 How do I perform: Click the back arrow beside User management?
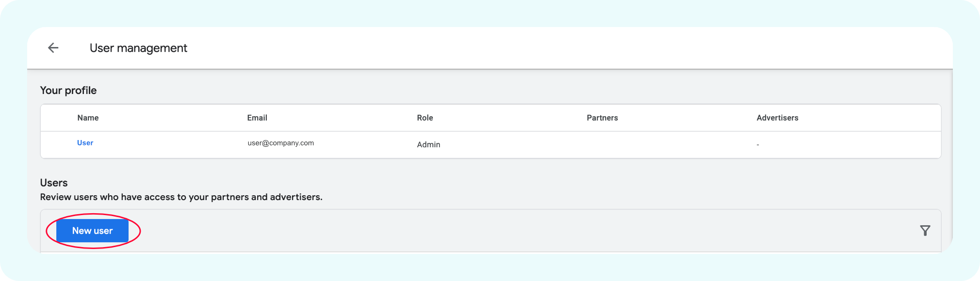coord(53,47)
